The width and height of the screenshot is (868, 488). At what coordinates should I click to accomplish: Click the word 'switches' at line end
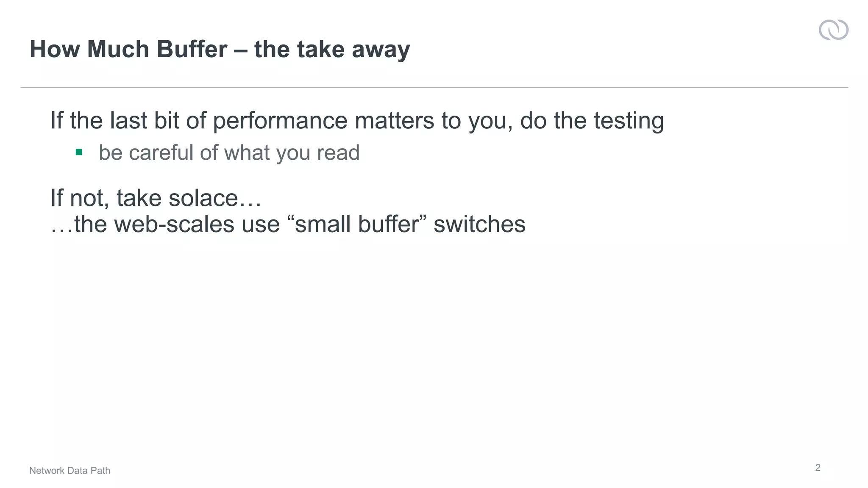(479, 224)
